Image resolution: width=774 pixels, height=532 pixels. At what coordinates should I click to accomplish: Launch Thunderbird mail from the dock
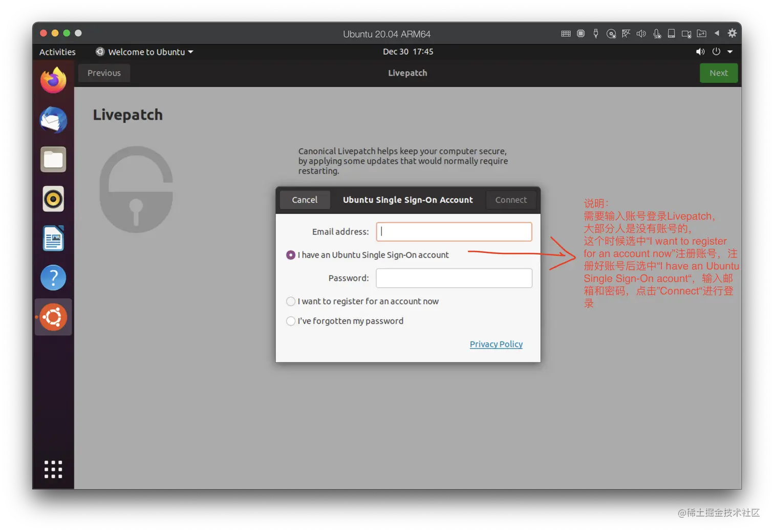click(x=53, y=120)
